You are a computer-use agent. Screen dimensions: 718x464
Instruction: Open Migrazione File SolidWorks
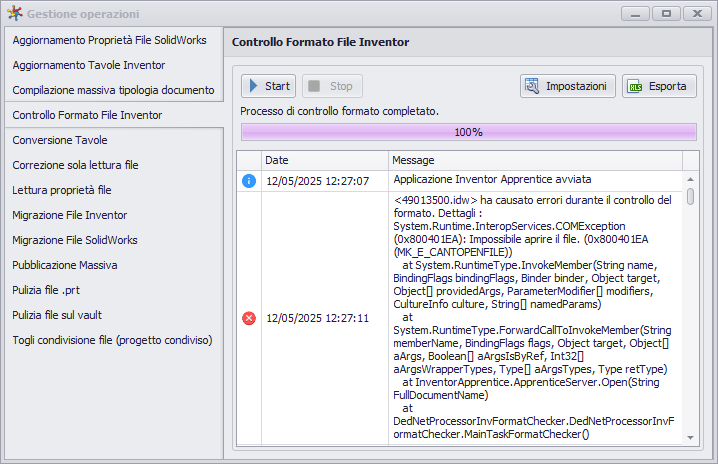75,240
